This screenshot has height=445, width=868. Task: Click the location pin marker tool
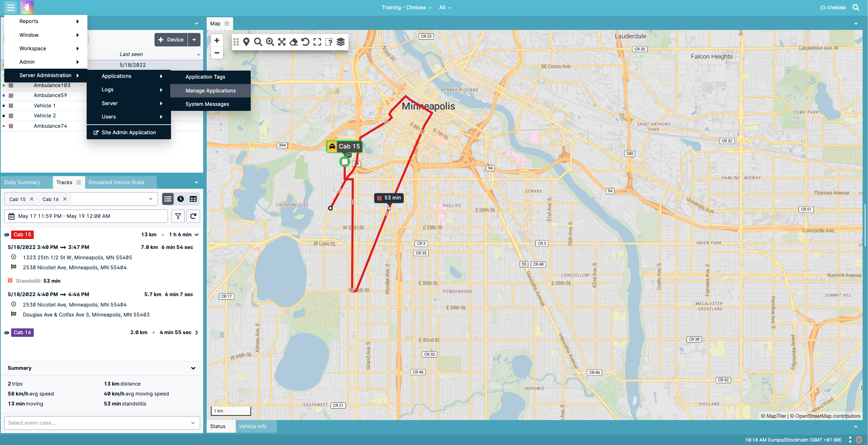[x=247, y=42]
